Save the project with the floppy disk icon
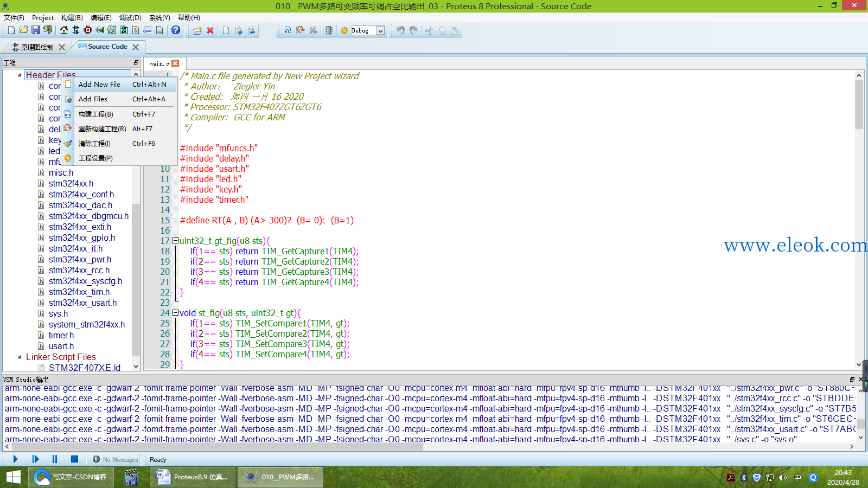 click(x=36, y=30)
